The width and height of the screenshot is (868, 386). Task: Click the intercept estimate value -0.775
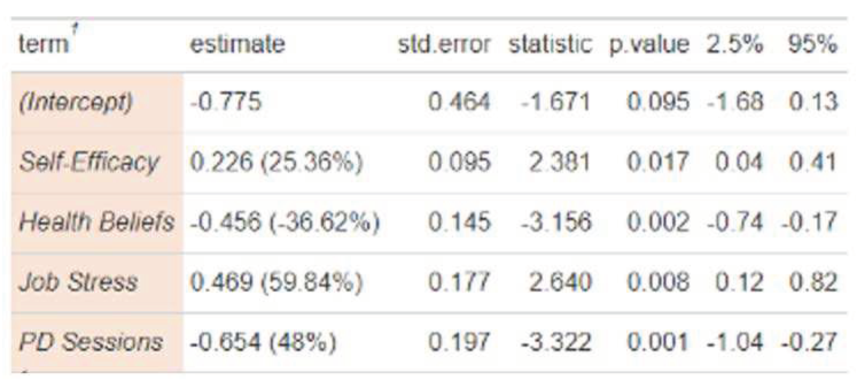pyautogui.click(x=226, y=102)
